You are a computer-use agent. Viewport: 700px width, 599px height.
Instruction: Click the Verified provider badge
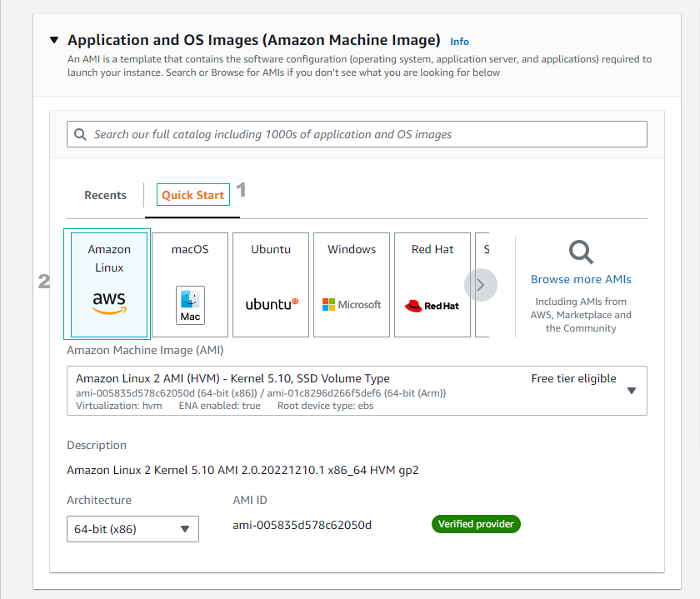pyautogui.click(x=476, y=524)
